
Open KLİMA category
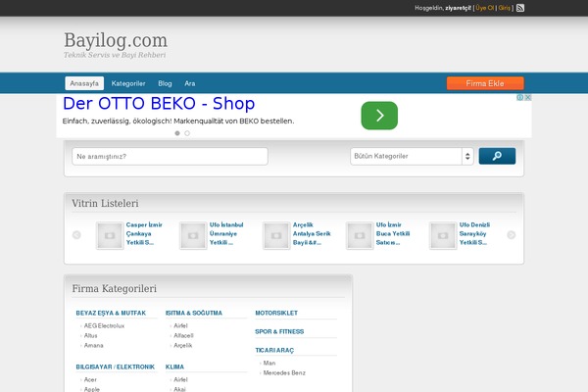tap(174, 367)
